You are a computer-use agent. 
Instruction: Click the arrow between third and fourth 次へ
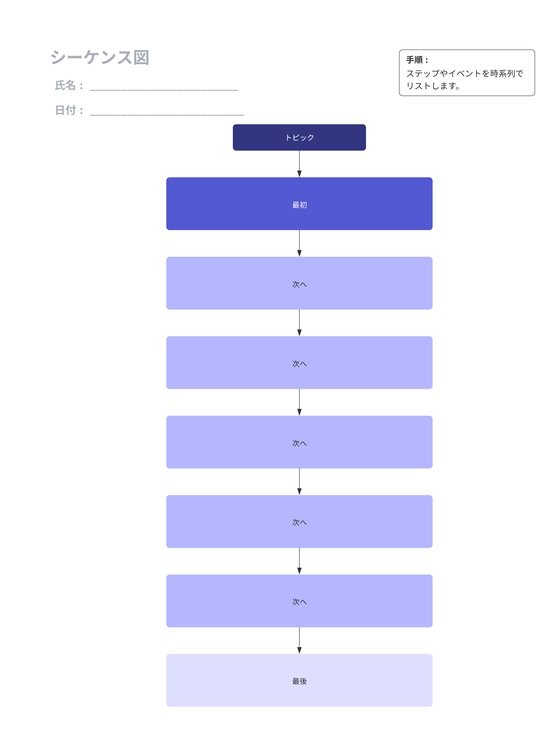pyautogui.click(x=299, y=482)
